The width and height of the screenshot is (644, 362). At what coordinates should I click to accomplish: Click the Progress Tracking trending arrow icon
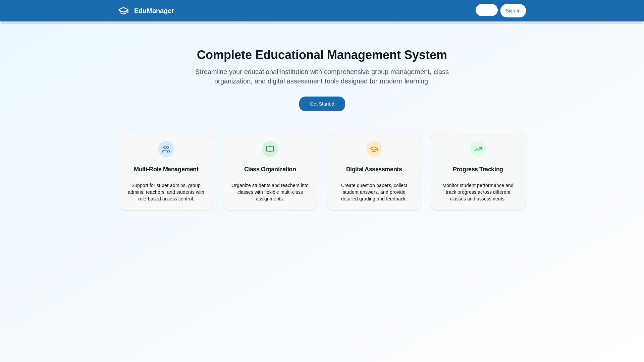pos(478,149)
